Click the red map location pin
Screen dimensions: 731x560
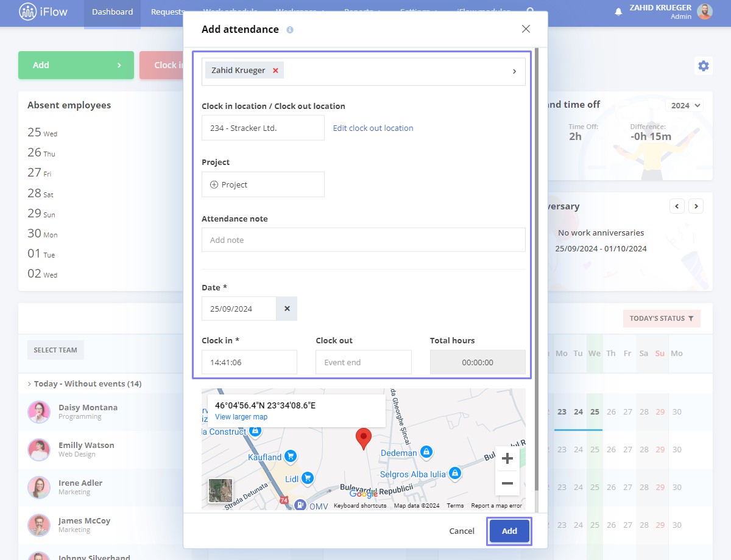click(x=364, y=438)
